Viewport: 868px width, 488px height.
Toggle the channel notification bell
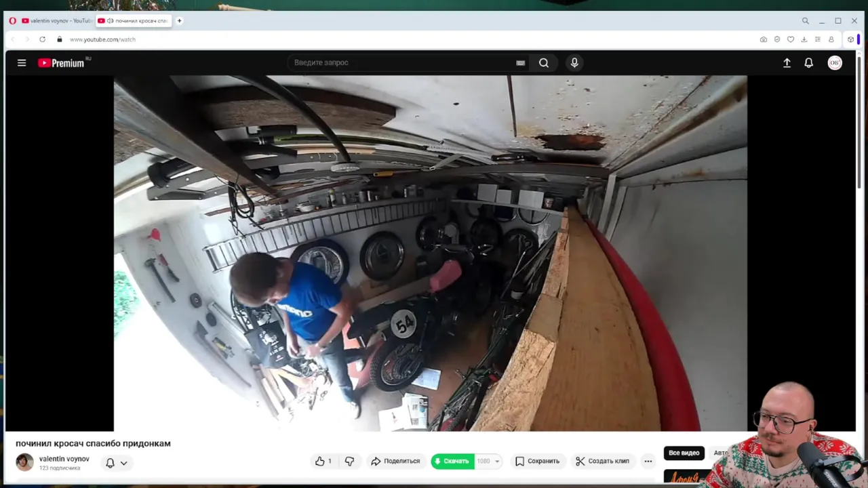(x=110, y=463)
